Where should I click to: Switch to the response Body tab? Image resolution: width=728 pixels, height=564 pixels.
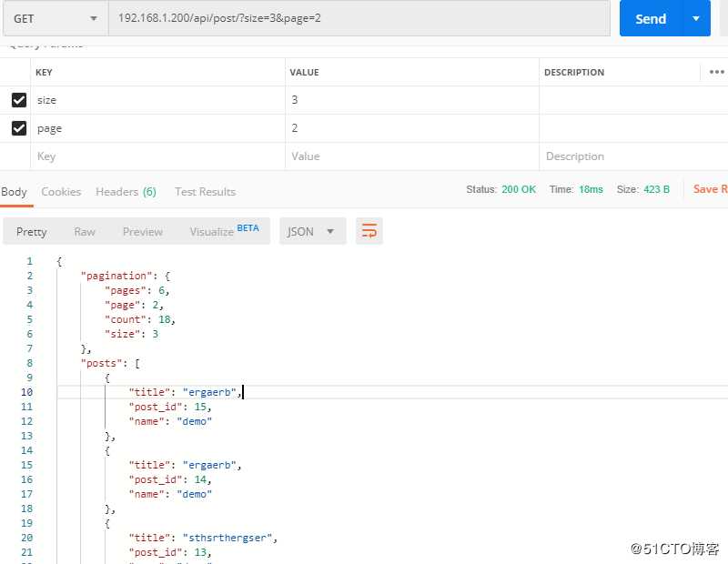pos(14,192)
